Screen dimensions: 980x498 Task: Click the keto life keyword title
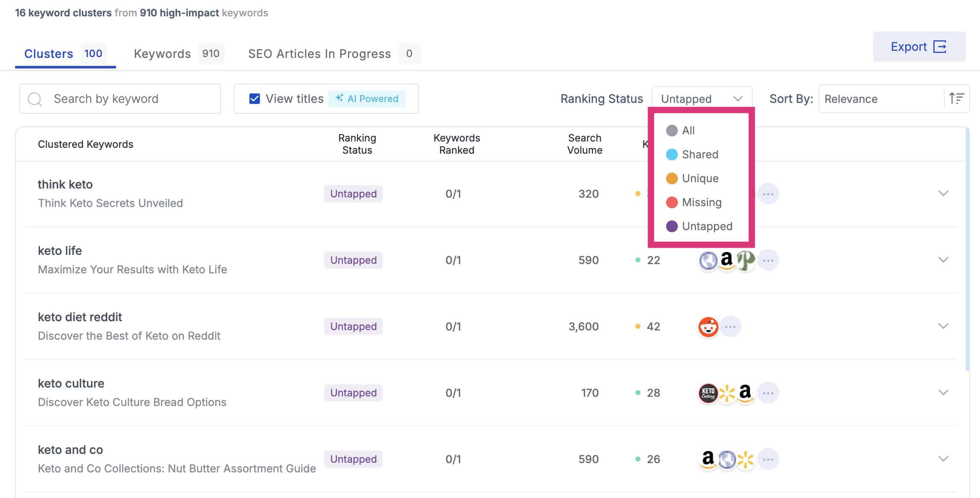[x=60, y=251]
